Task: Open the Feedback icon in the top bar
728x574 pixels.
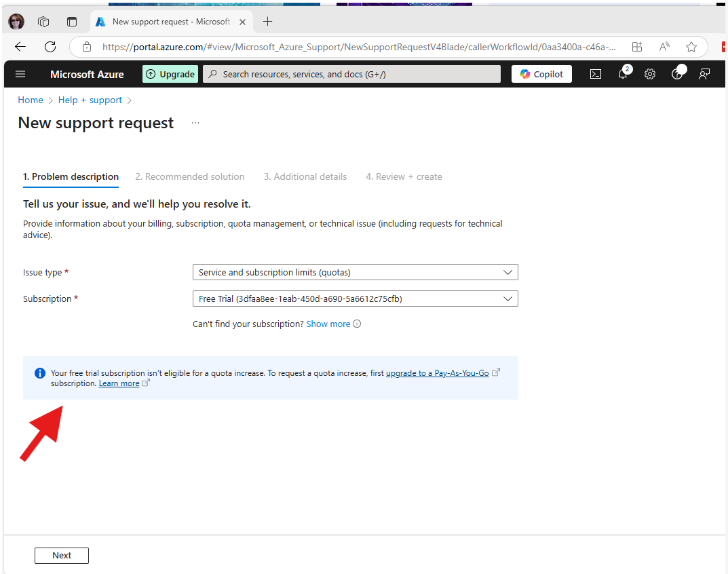Action: 704,75
